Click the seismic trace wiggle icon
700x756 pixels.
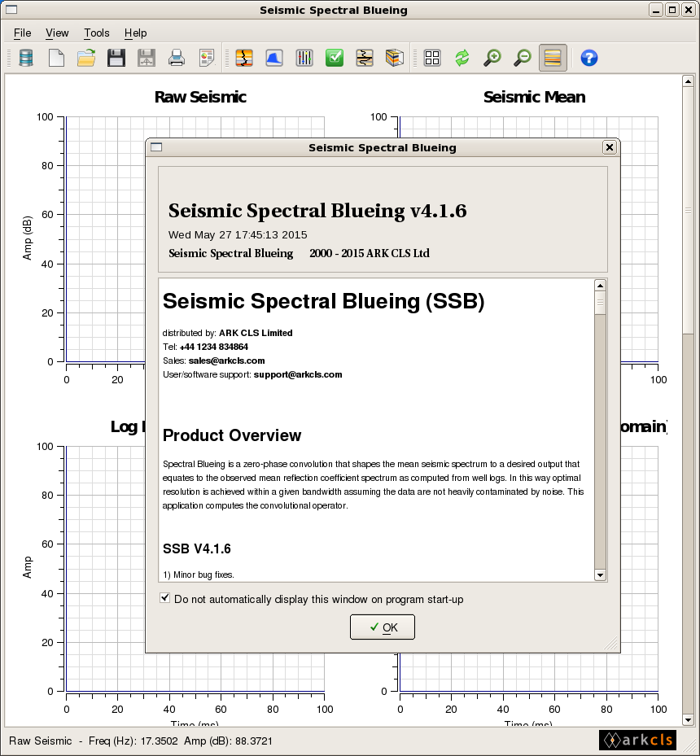click(x=365, y=58)
